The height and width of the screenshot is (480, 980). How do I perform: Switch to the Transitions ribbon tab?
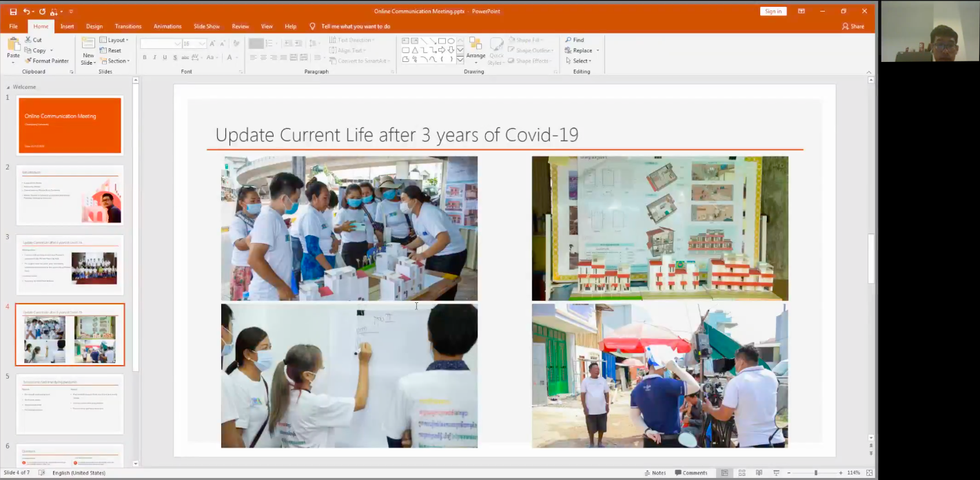coord(128,26)
